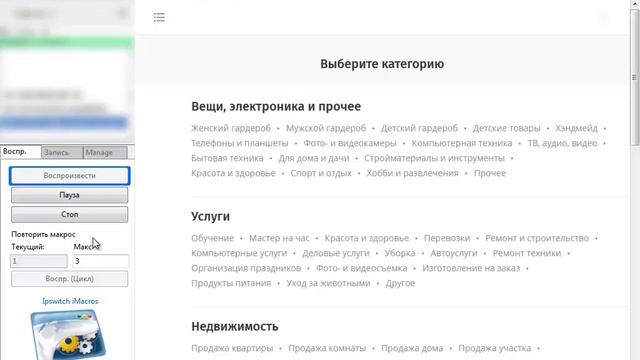Open the hamburger list menu icon
This screenshot has height=360, width=640.
pos(159,17)
